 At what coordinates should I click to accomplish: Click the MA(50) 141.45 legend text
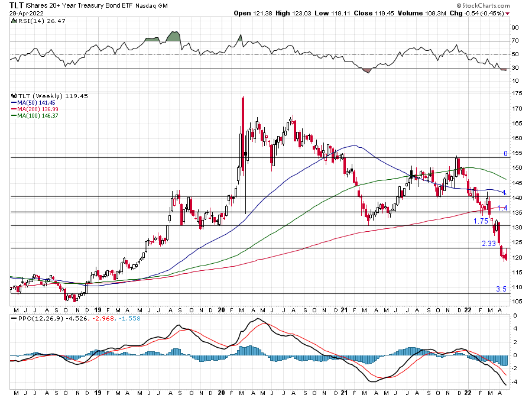(36, 103)
